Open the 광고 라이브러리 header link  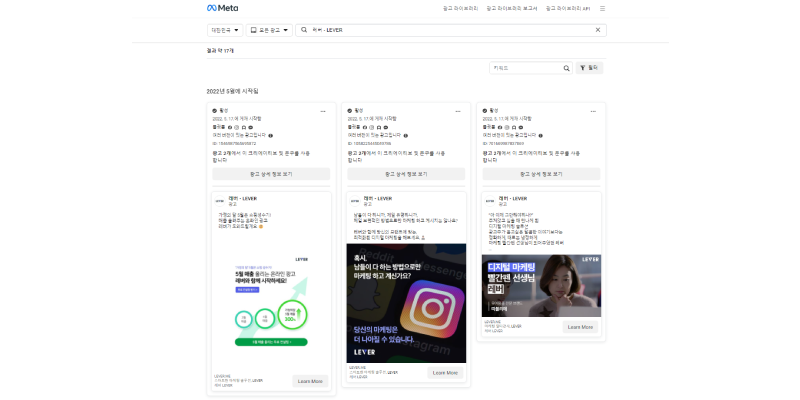pyautogui.click(x=461, y=9)
